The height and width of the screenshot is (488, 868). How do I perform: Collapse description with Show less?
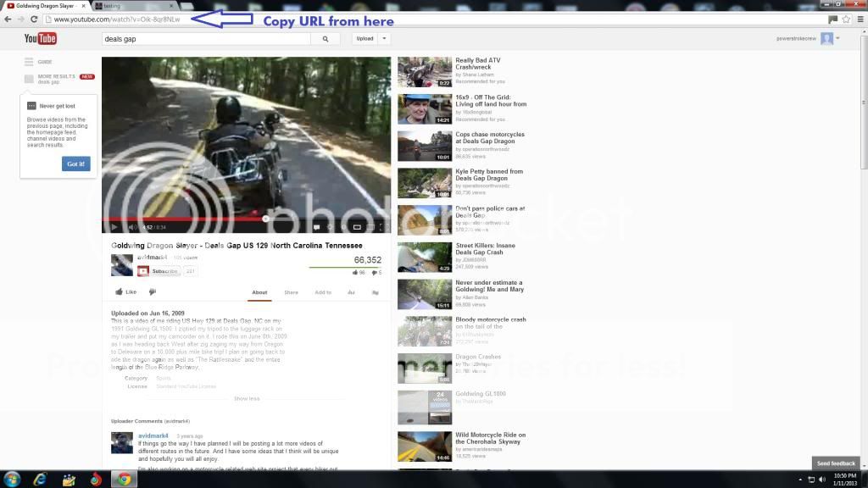click(247, 398)
